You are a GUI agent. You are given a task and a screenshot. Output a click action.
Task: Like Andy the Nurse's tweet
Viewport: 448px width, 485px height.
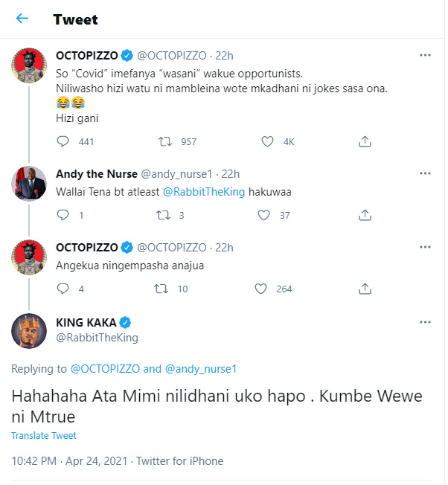pyautogui.click(x=263, y=216)
